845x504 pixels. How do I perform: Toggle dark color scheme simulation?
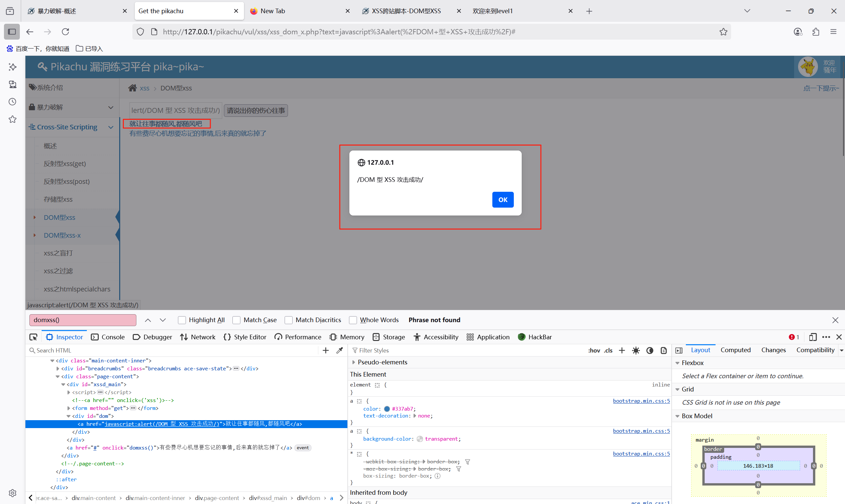coord(650,350)
